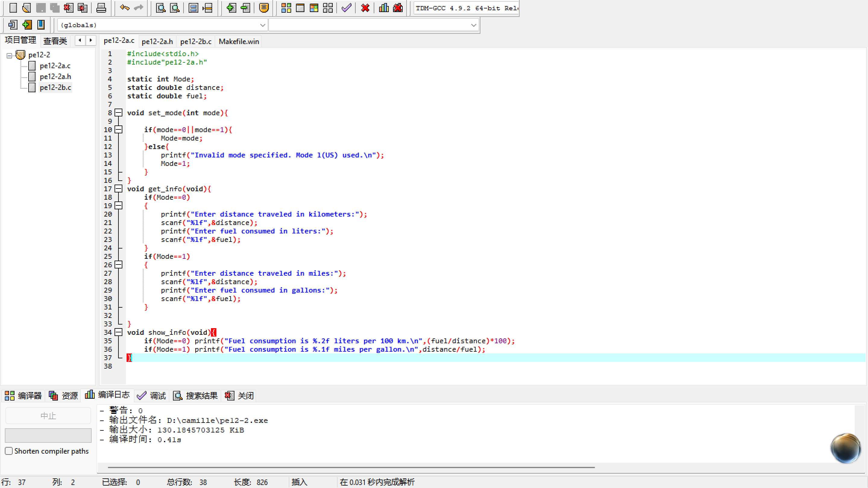Click the red X stop execution icon

tap(365, 8)
